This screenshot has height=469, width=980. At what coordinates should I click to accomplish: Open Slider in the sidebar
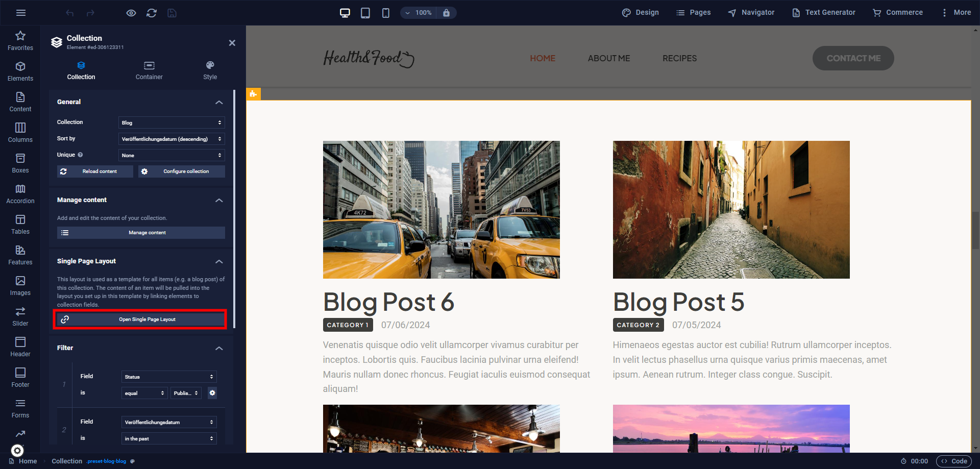(20, 316)
